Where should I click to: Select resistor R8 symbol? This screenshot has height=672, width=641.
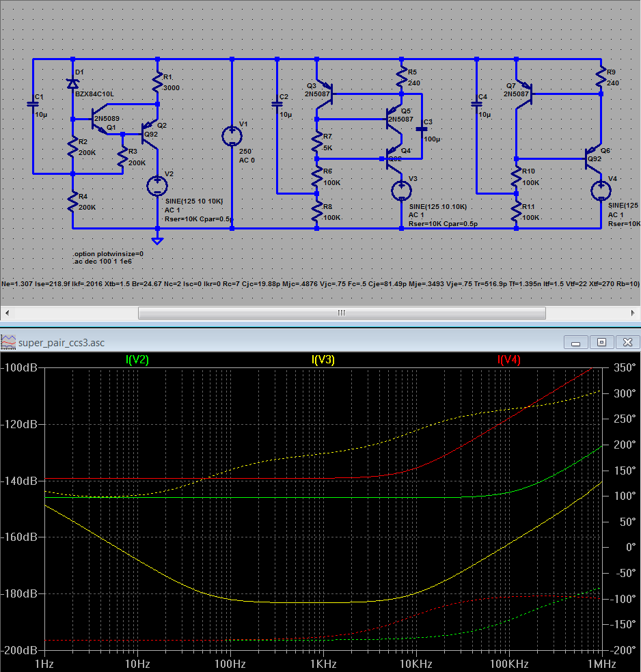click(317, 211)
